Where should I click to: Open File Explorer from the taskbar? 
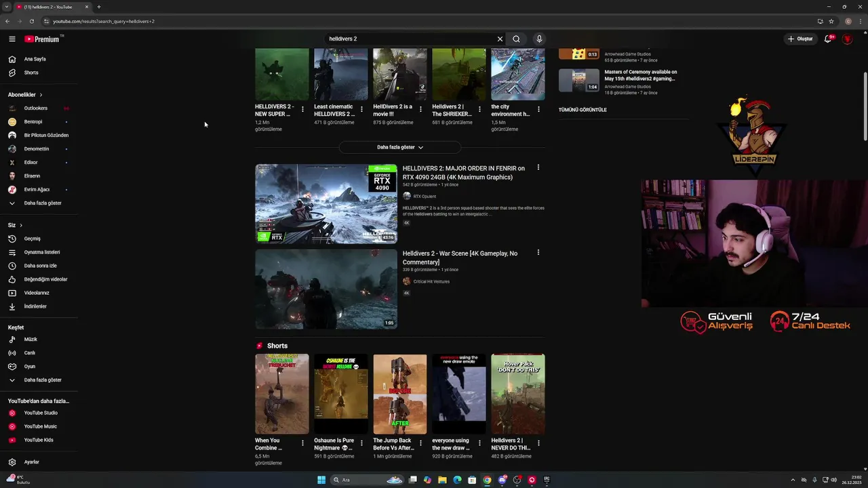click(x=442, y=480)
